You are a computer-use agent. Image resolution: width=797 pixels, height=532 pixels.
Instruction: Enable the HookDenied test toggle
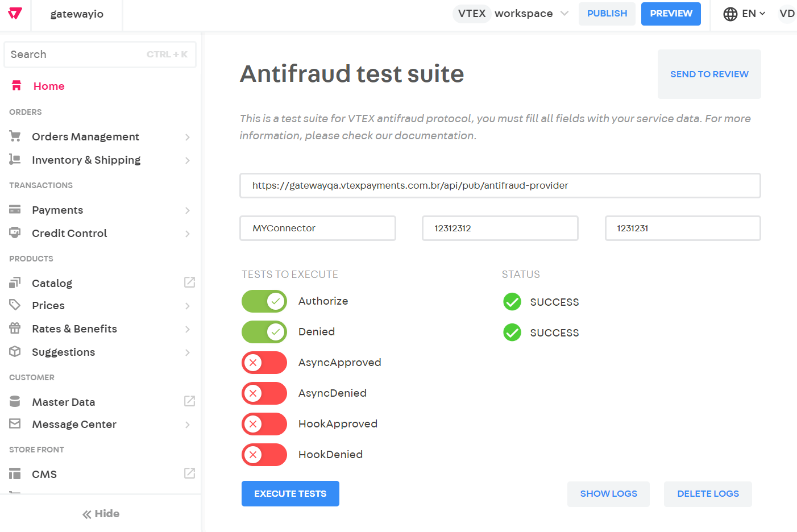[x=264, y=454]
